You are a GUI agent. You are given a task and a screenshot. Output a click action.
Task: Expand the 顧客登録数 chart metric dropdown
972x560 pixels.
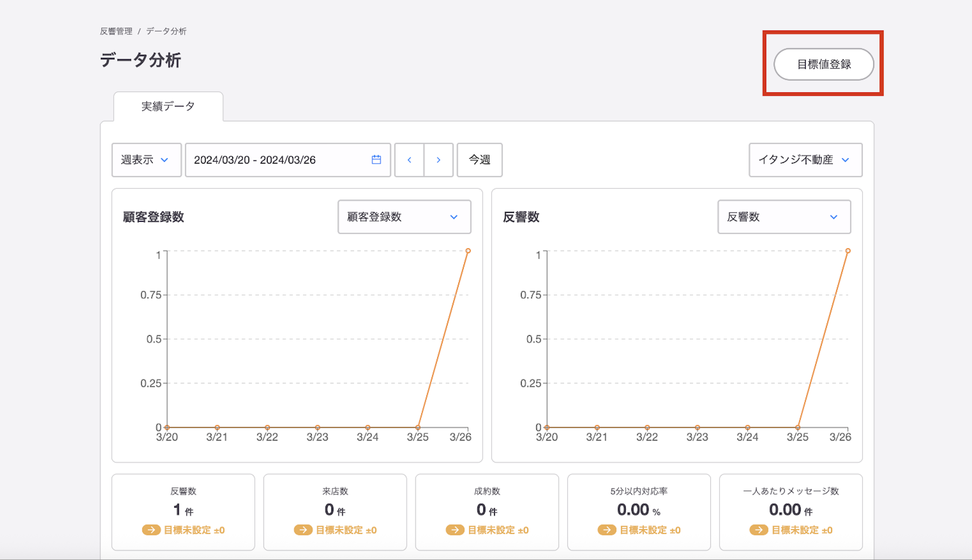coord(404,217)
